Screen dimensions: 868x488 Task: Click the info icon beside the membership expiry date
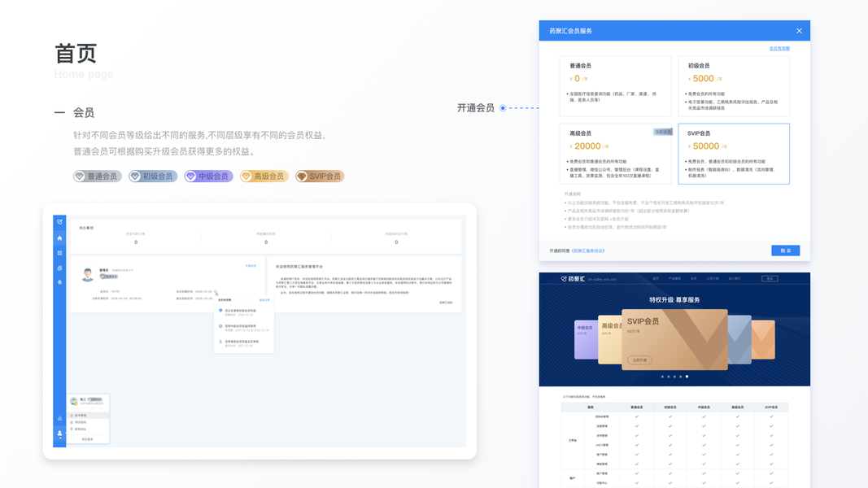[216, 292]
